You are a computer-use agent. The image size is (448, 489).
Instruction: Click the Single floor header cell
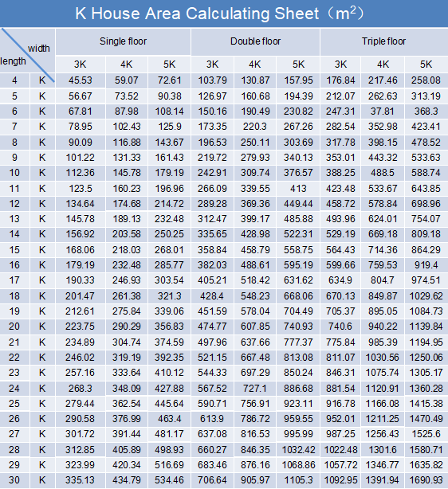click(x=123, y=41)
